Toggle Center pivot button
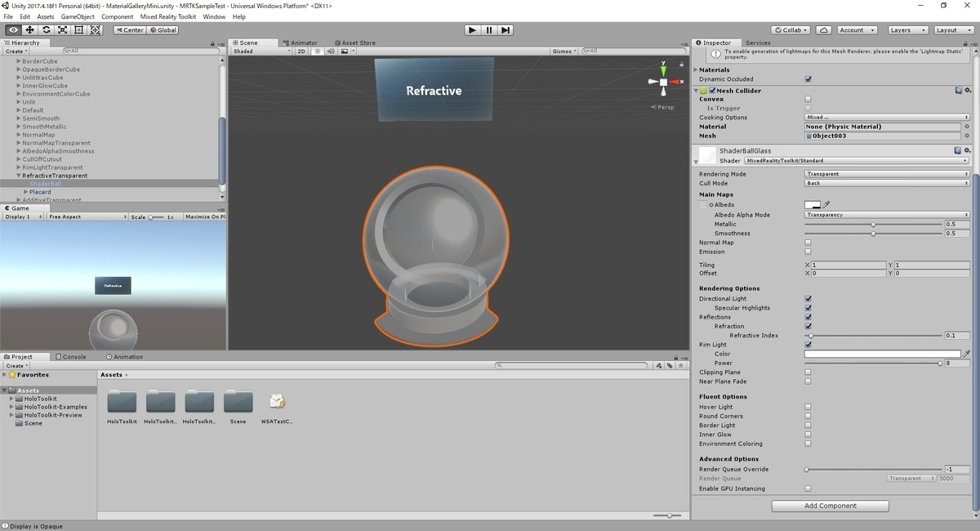 coord(129,29)
